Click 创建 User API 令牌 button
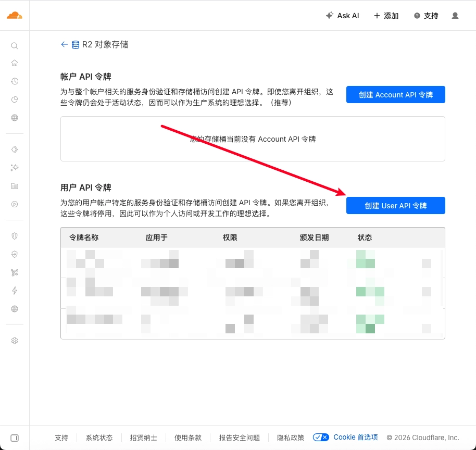This screenshot has width=476, height=450. click(x=395, y=206)
